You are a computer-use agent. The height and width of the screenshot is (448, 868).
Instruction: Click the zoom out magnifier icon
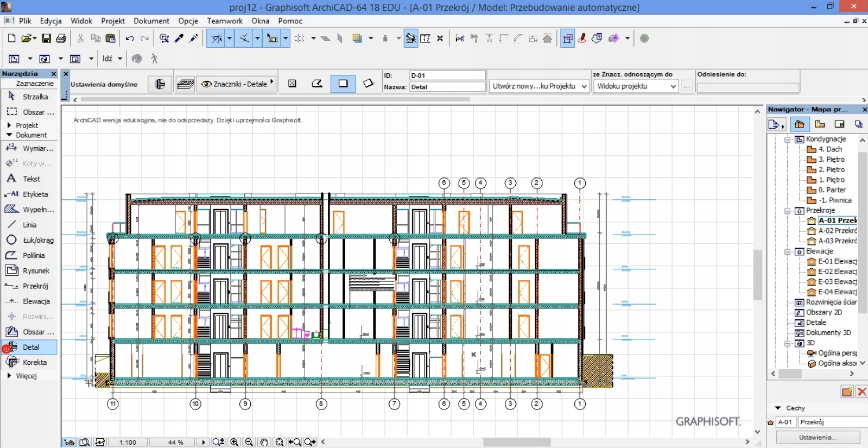pyautogui.click(x=249, y=442)
